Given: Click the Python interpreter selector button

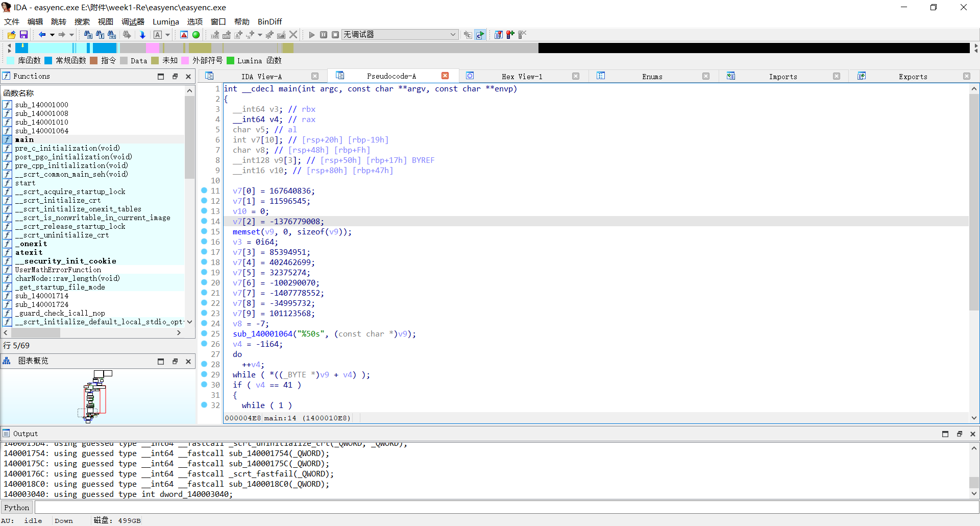Looking at the screenshot, I should [x=17, y=507].
